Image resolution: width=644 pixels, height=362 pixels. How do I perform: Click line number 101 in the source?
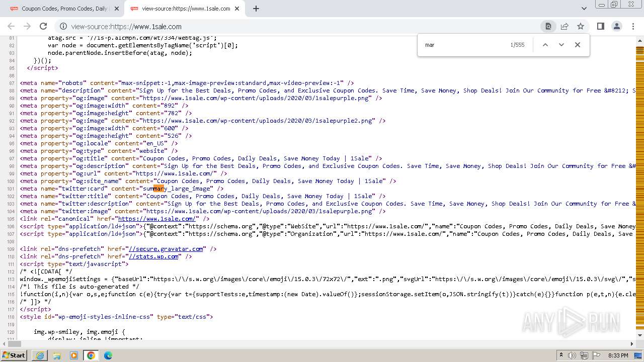pyautogui.click(x=11, y=189)
